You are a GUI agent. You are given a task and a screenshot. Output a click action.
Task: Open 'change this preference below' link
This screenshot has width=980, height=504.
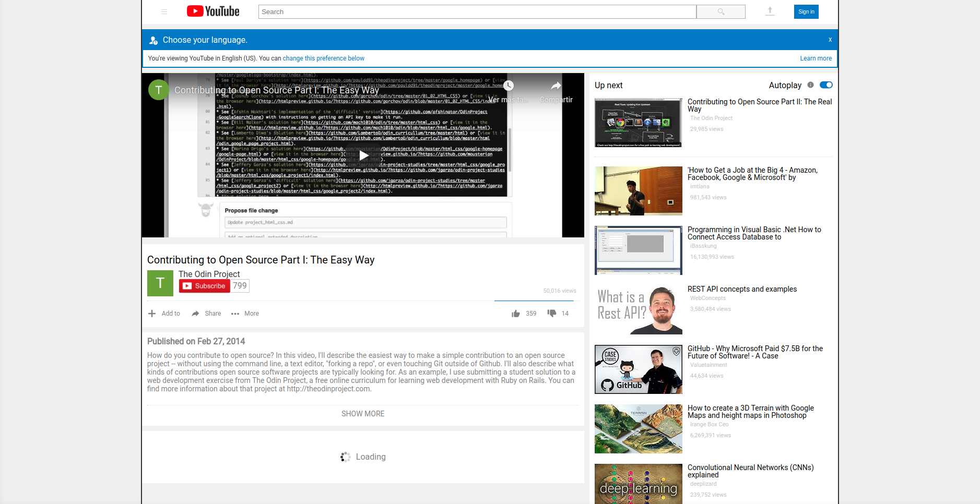point(323,58)
